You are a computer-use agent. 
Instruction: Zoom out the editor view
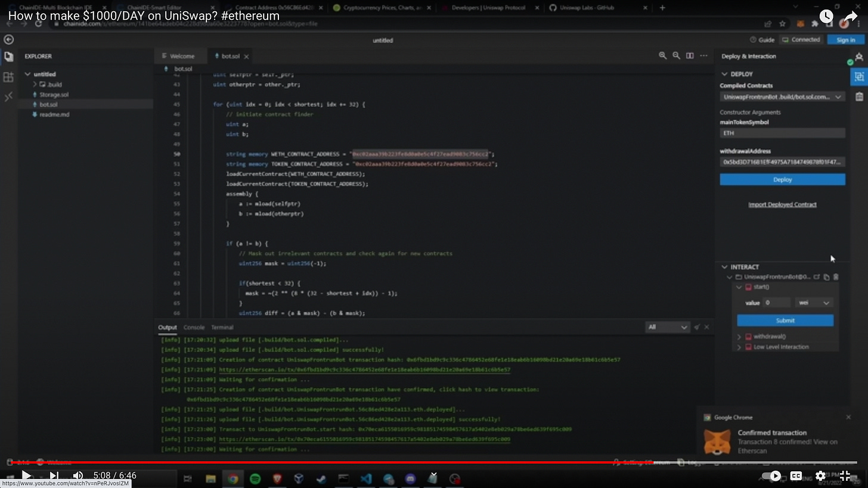(x=676, y=55)
